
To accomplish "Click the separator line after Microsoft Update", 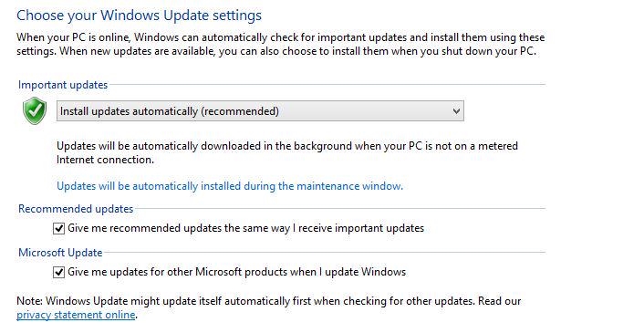I will pos(325,253).
